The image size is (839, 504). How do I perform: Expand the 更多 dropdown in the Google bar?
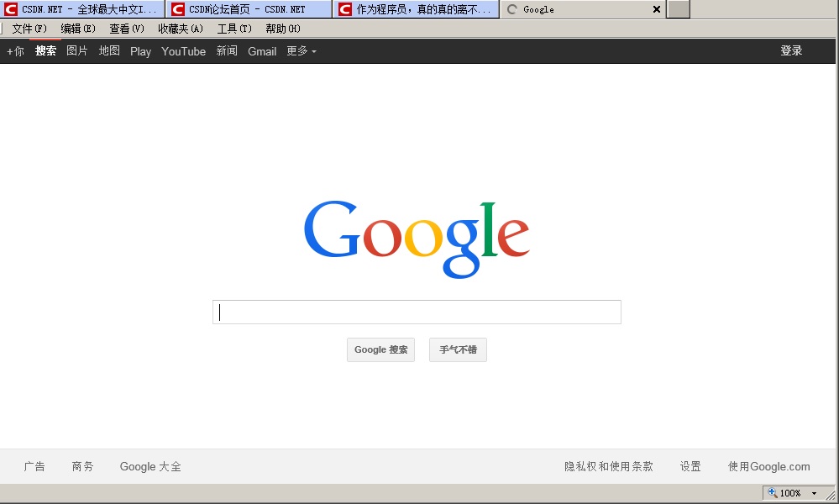click(302, 51)
